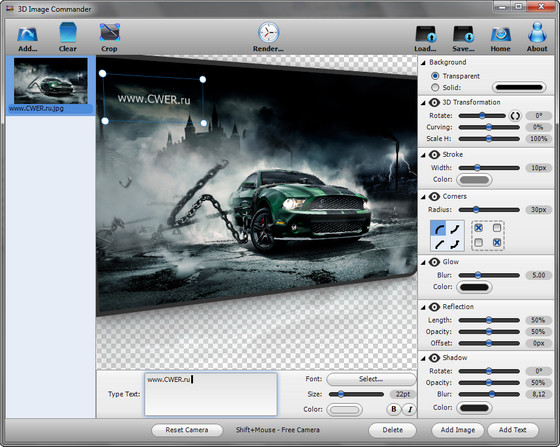Collapse the Shadow section triangle
Screen dimensions: 560x447
click(423, 358)
